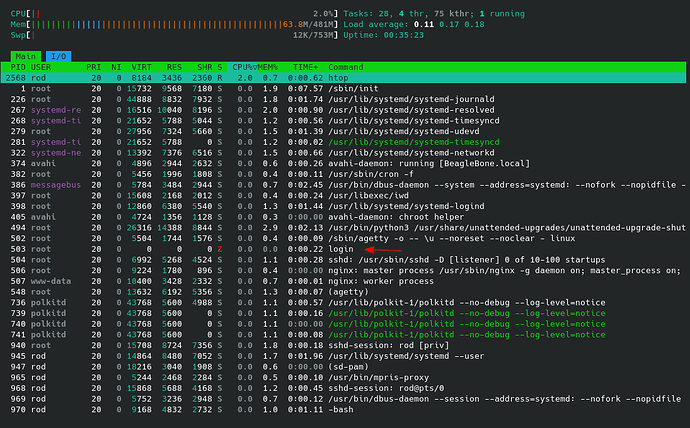Click the USER column header

tap(46, 67)
